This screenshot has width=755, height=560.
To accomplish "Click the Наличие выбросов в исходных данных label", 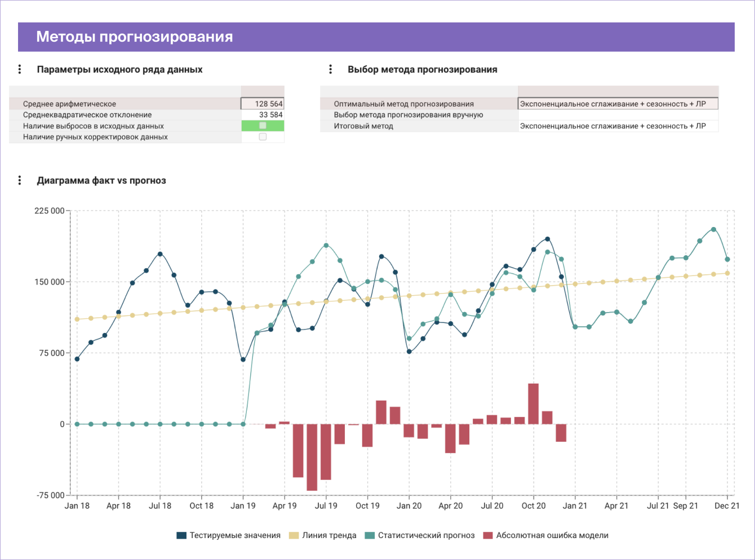I will [94, 126].
